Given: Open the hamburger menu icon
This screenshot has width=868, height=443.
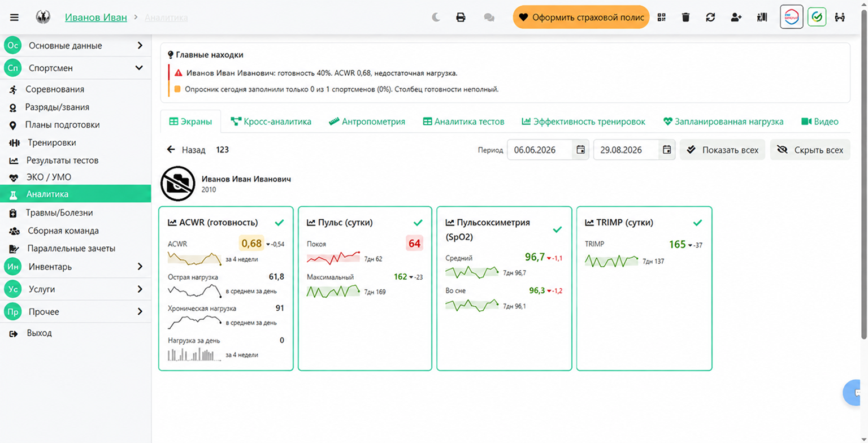Looking at the screenshot, I should (15, 18).
